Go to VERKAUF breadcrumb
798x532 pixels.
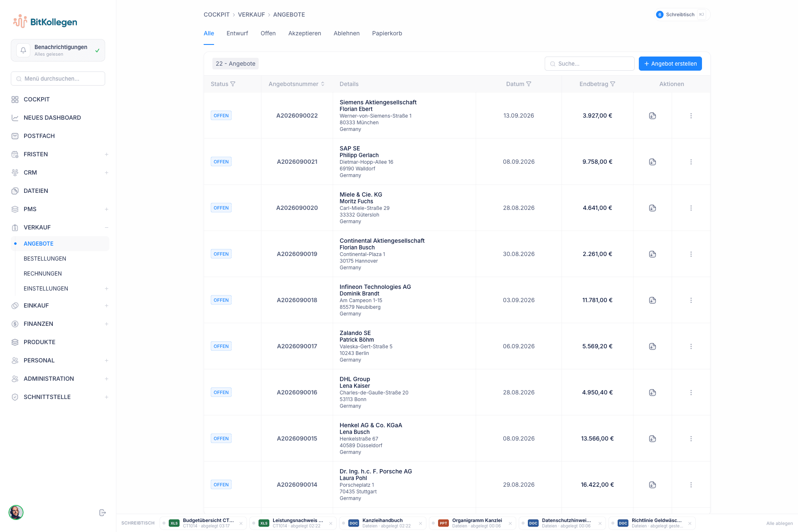[x=251, y=15]
